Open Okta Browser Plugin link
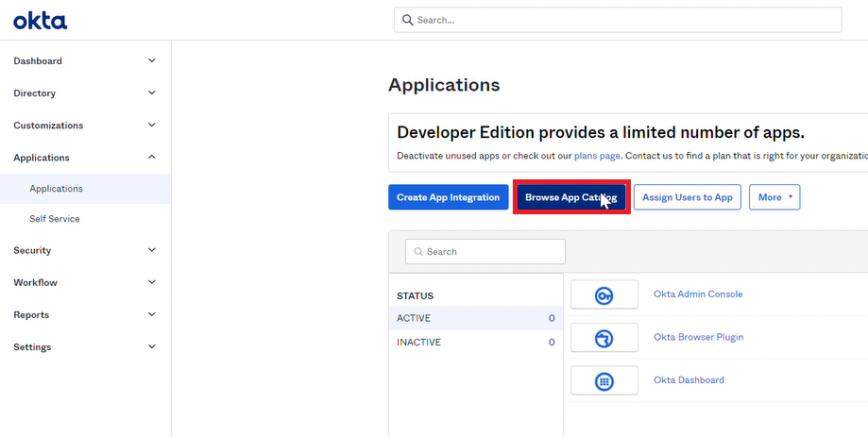The width and height of the screenshot is (868, 437). click(699, 337)
